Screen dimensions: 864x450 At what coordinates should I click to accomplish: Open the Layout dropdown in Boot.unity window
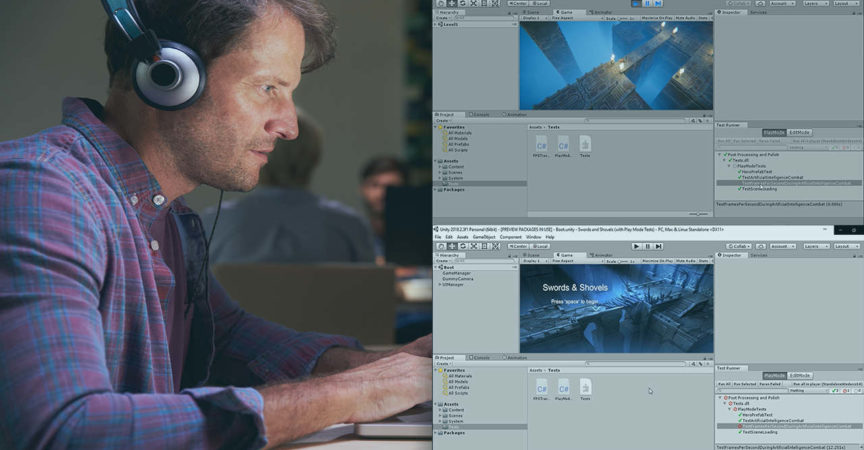846,246
